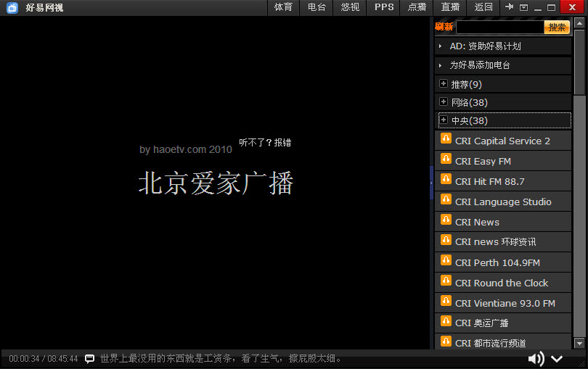Open the title bar dropdown menu icon
588x369 pixels.
click(524, 7)
